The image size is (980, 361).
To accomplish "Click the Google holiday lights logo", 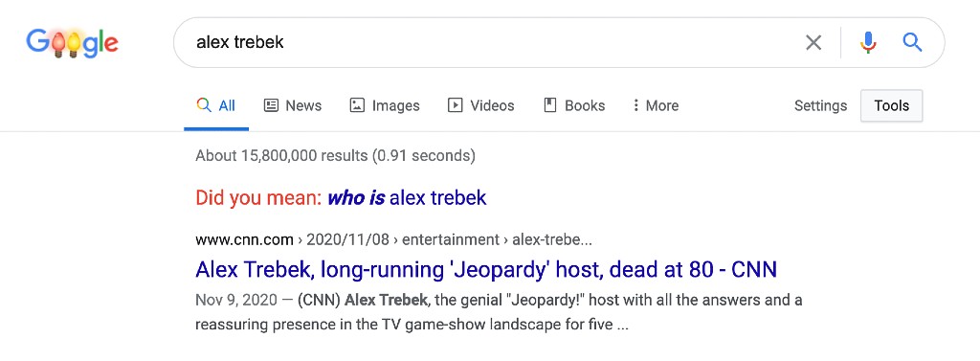I will point(72,42).
